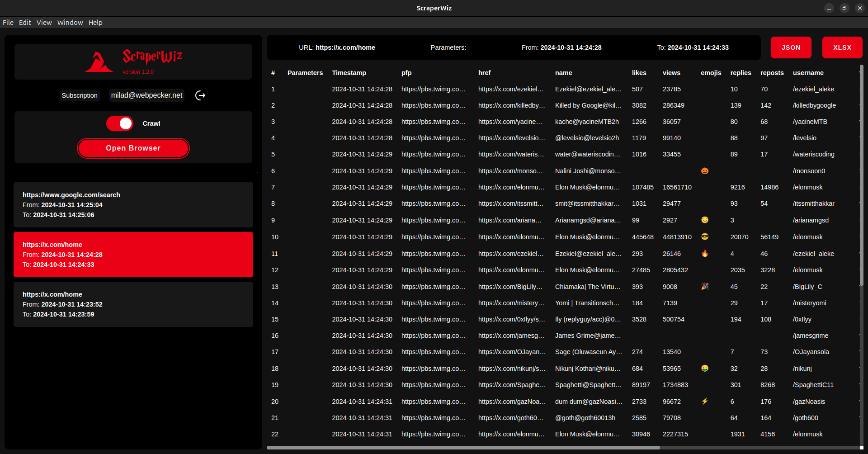Click the pfp column header
Viewport: 868px width, 454px height.
click(x=406, y=73)
